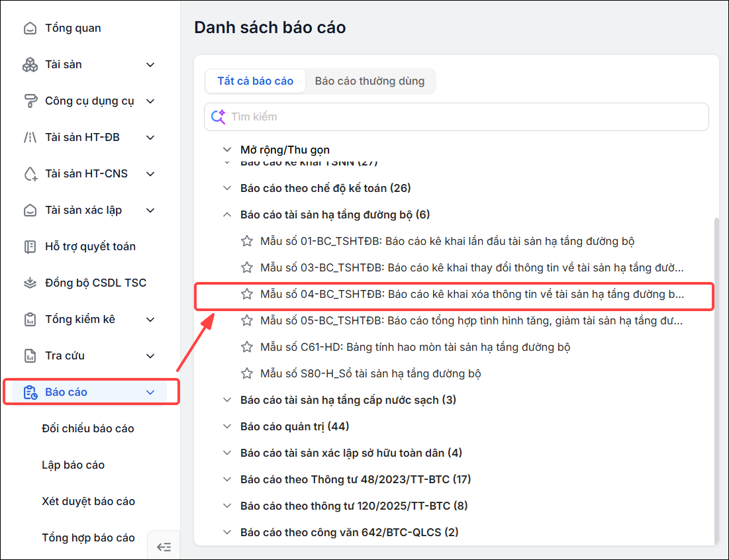
Task: Expand Báo cáo quản trị (44) group
Action: coord(227,427)
